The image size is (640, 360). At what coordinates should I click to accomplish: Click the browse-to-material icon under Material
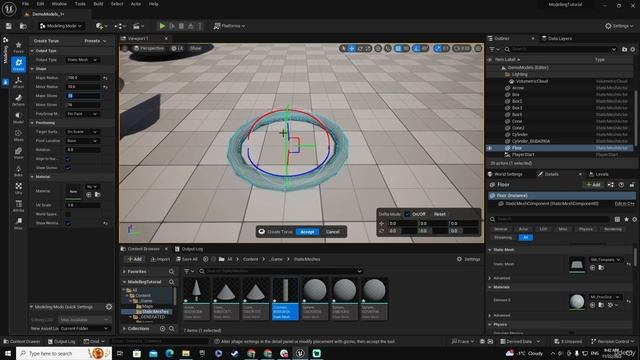click(x=98, y=195)
